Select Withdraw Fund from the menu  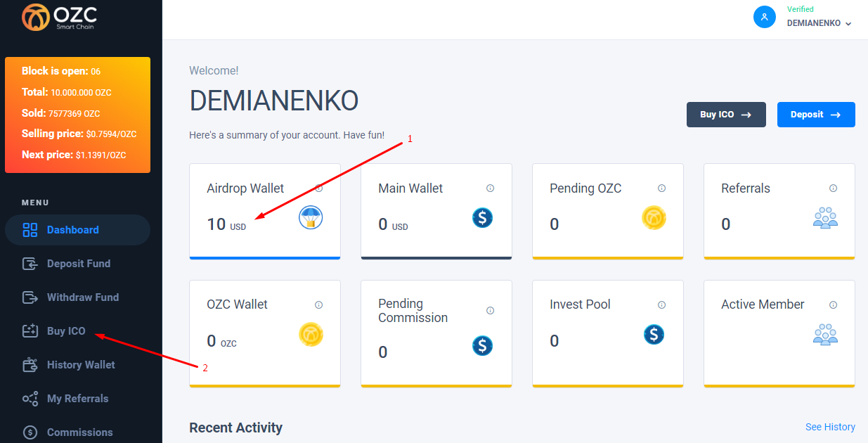(x=77, y=297)
